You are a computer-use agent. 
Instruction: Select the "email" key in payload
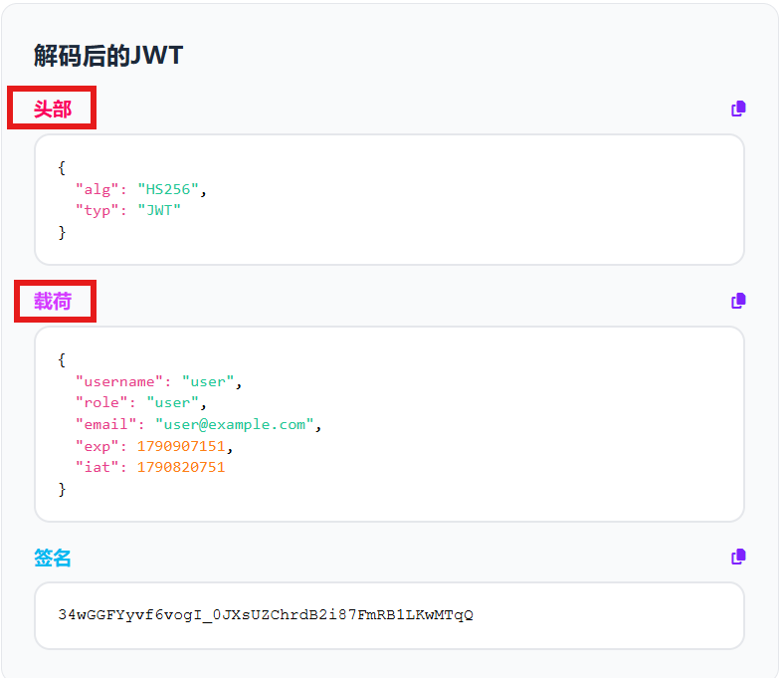pos(106,424)
